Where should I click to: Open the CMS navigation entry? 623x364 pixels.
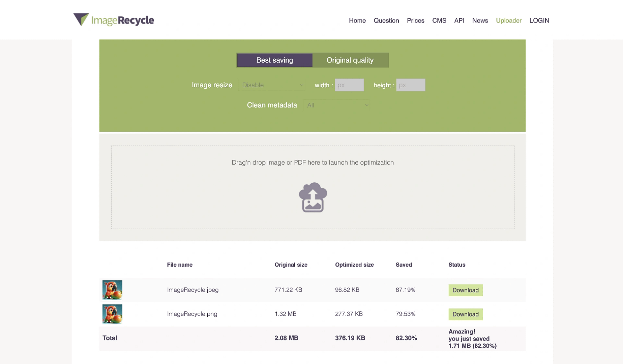(439, 21)
